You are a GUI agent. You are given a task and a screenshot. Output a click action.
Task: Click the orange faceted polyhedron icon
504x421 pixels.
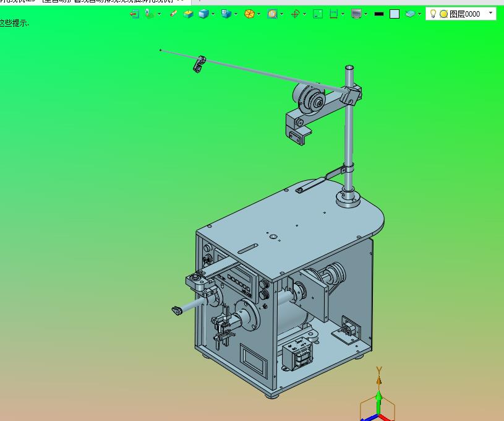(x=249, y=14)
